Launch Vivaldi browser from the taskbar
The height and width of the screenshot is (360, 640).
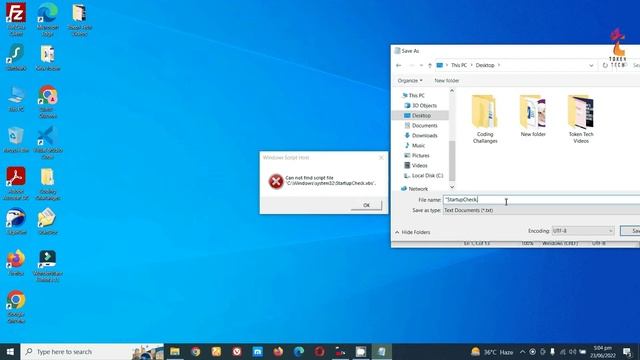(237, 351)
